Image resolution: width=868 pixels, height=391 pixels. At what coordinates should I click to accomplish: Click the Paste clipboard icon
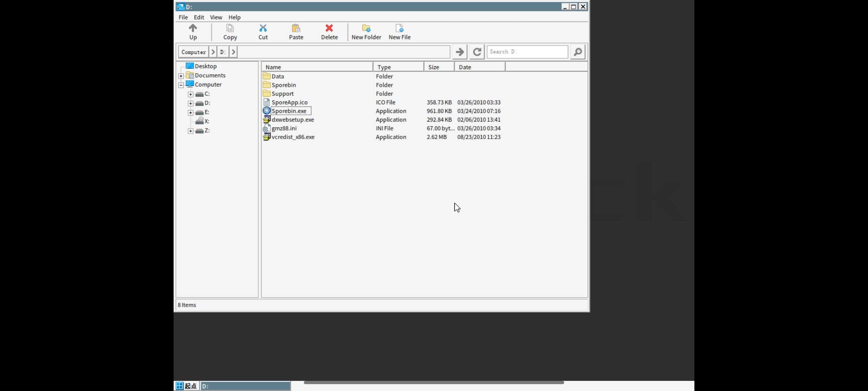click(x=296, y=28)
